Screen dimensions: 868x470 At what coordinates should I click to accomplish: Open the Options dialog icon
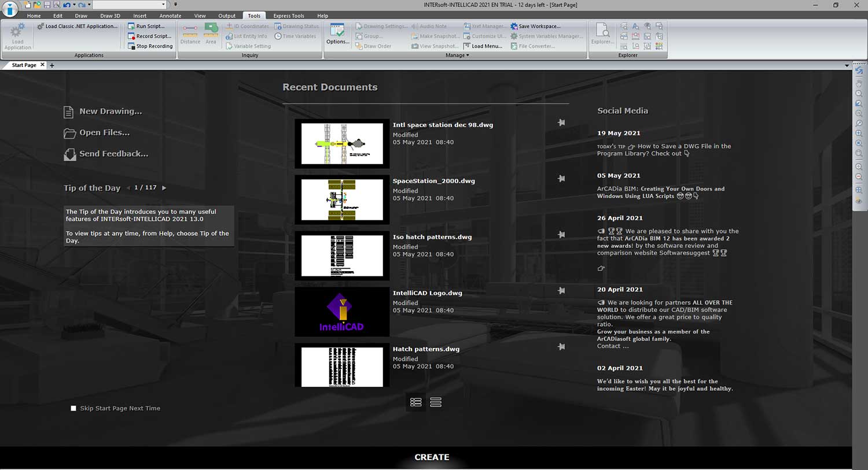[337, 34]
